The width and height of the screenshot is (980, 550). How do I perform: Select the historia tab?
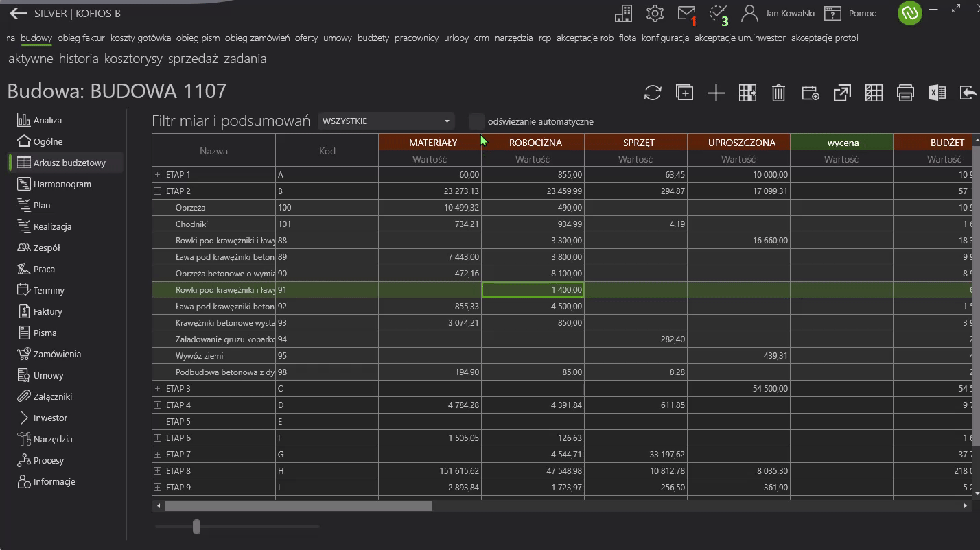coord(79,59)
